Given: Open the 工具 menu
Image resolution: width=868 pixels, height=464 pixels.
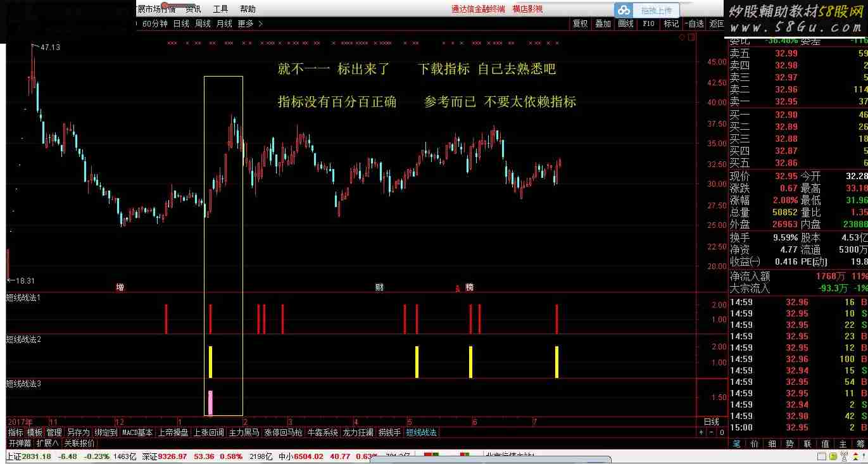Looking at the screenshot, I should pos(220,9).
